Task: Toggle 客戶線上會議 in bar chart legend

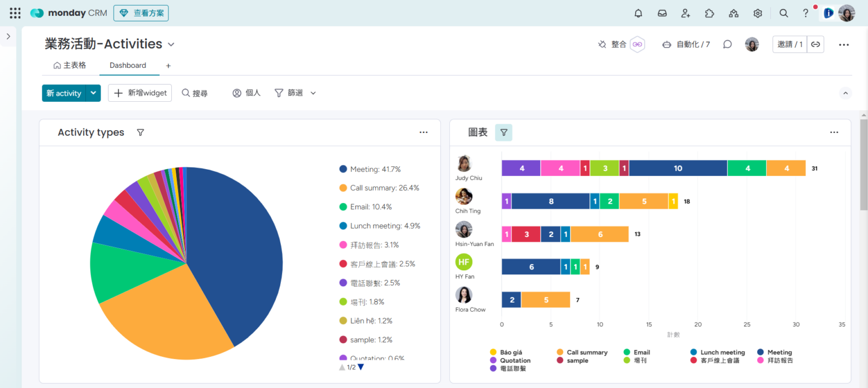Action: click(715, 360)
